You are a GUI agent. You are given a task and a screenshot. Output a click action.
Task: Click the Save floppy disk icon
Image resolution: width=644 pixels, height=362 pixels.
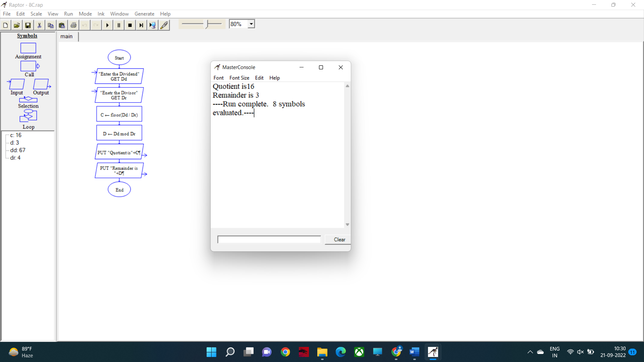click(x=28, y=25)
